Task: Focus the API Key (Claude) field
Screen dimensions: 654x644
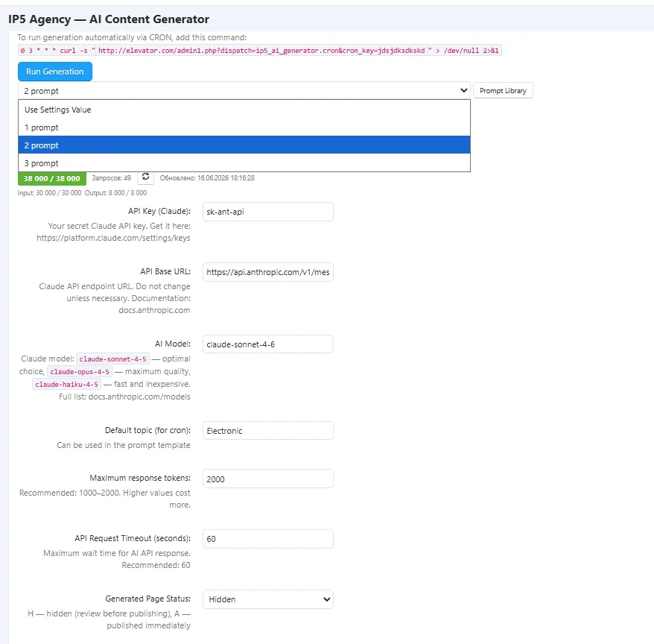Action: 267,212
